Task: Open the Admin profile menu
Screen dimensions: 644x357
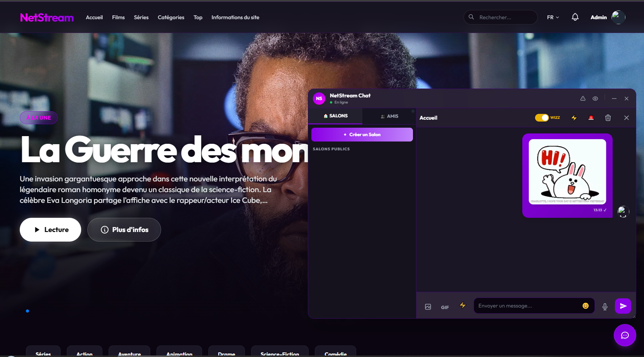Action: click(x=607, y=17)
